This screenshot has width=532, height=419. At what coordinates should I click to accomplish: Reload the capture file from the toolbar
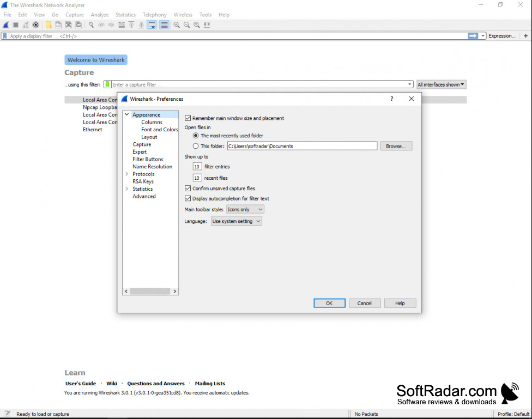tap(78, 25)
